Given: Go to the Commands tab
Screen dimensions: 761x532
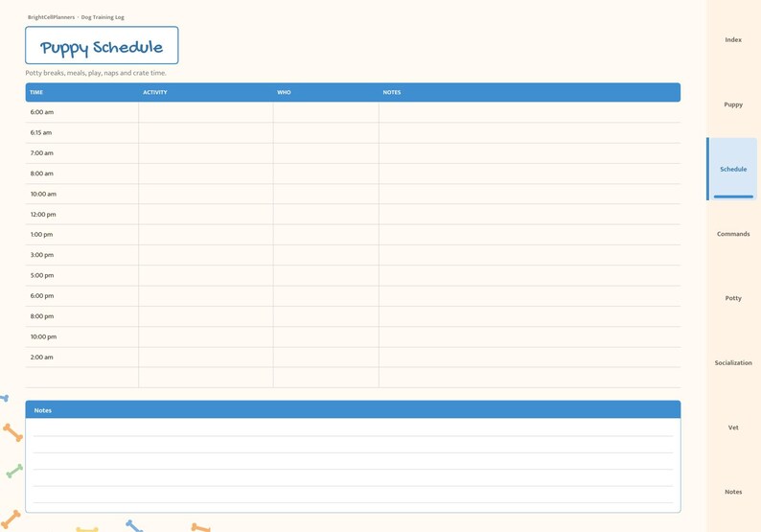Looking at the screenshot, I should point(733,234).
